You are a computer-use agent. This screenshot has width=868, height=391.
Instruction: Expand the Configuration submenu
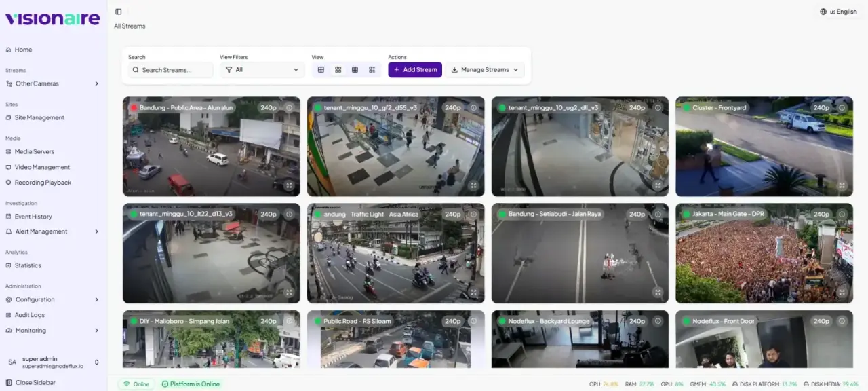[x=53, y=299]
